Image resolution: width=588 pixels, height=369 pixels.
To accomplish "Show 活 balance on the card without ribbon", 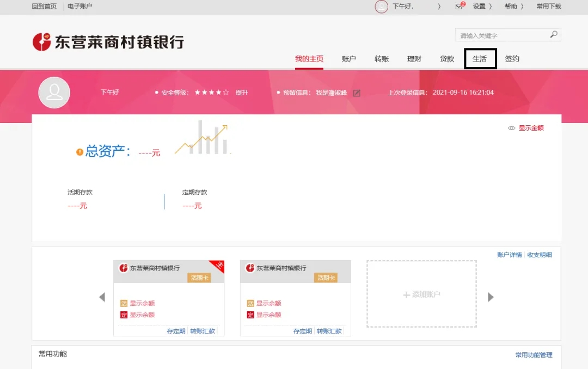I will tap(269, 303).
